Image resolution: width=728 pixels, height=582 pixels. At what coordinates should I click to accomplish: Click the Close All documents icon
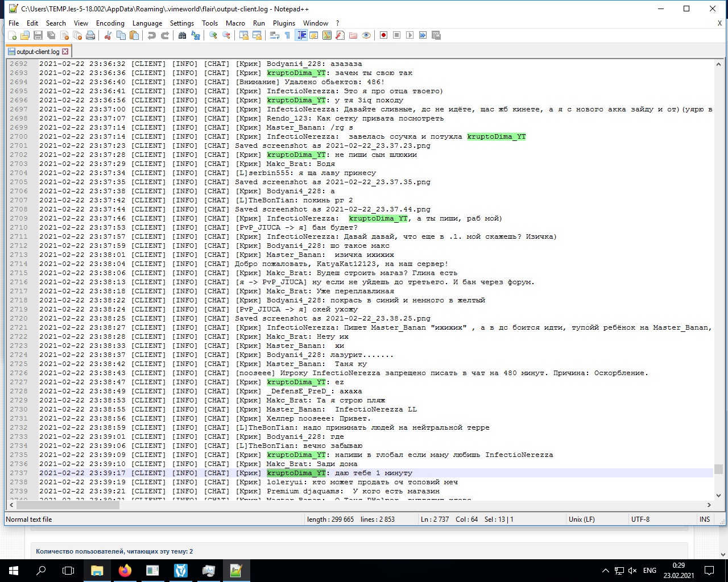coord(77,35)
